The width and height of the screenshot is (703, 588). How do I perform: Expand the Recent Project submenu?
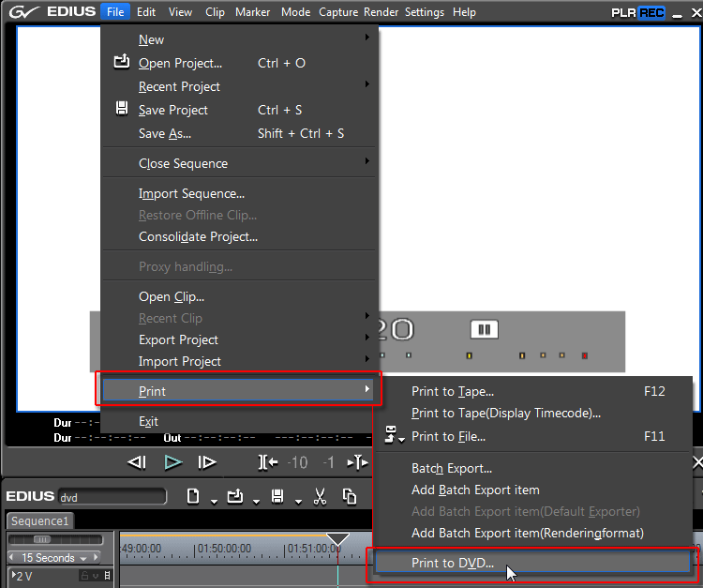(238, 86)
